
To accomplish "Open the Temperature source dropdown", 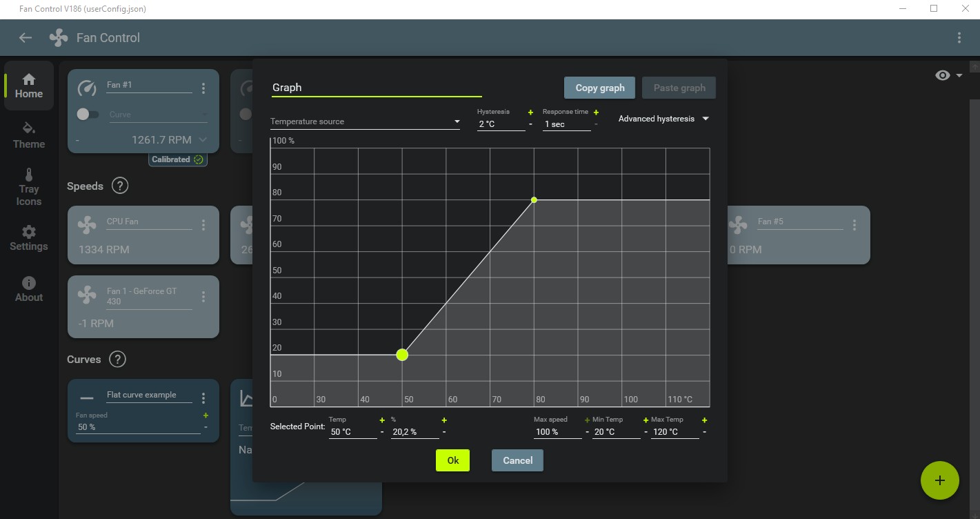I will coord(366,121).
